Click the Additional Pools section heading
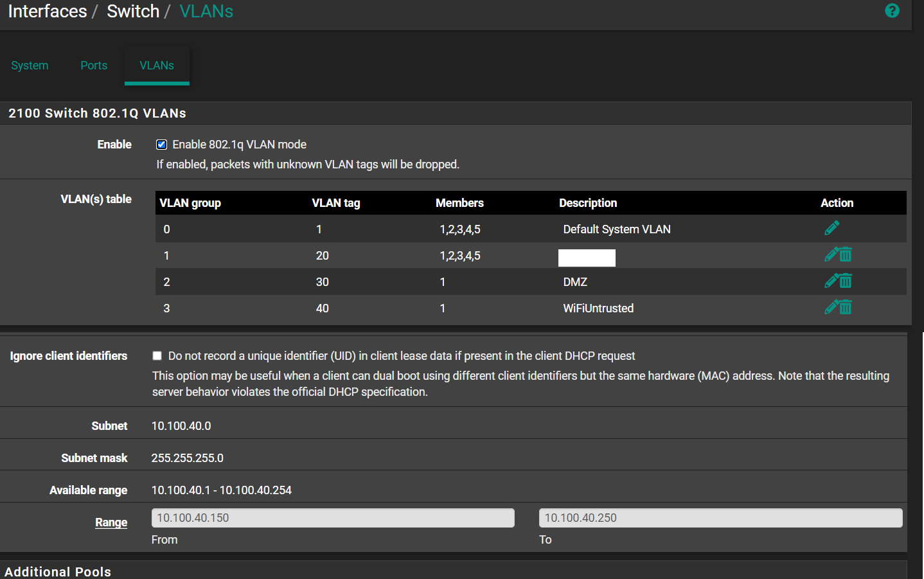Viewport: 924px width, 579px height. click(x=58, y=571)
